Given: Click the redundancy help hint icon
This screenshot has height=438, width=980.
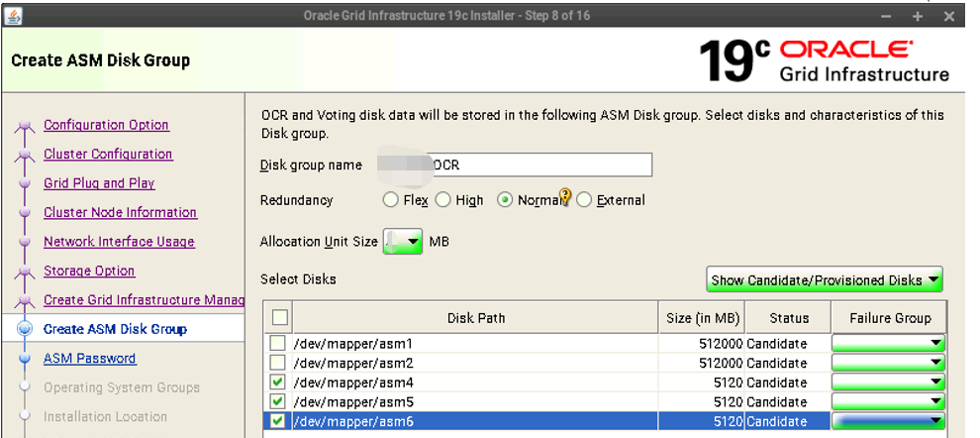Looking at the screenshot, I should (565, 197).
